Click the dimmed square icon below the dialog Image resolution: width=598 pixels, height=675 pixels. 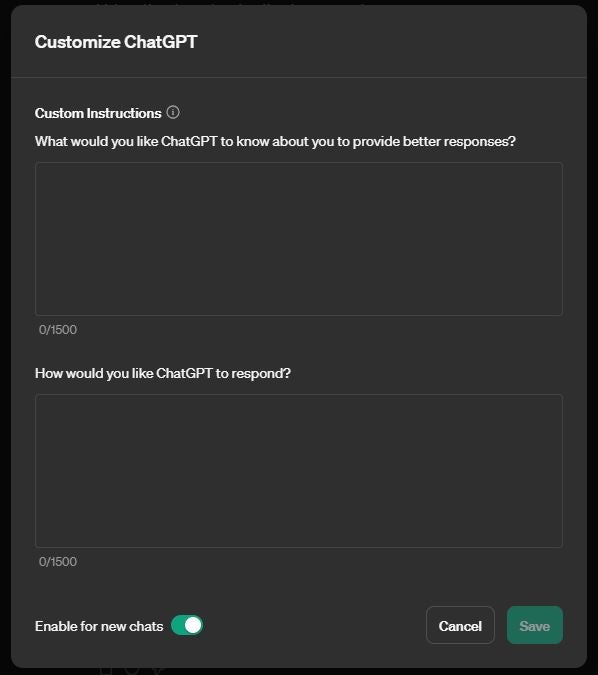(106, 671)
